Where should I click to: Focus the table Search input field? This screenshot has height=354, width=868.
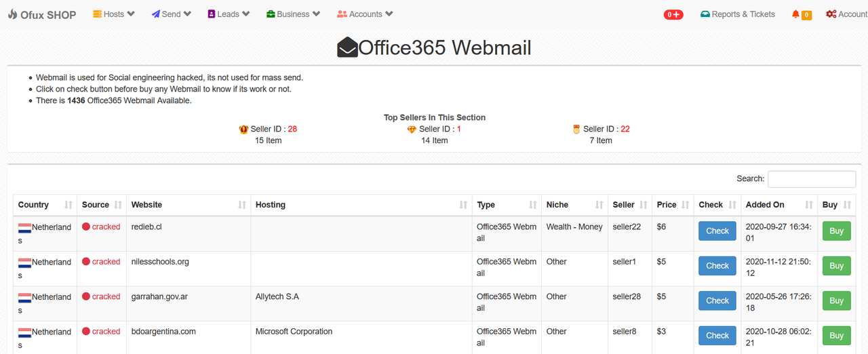click(x=812, y=179)
